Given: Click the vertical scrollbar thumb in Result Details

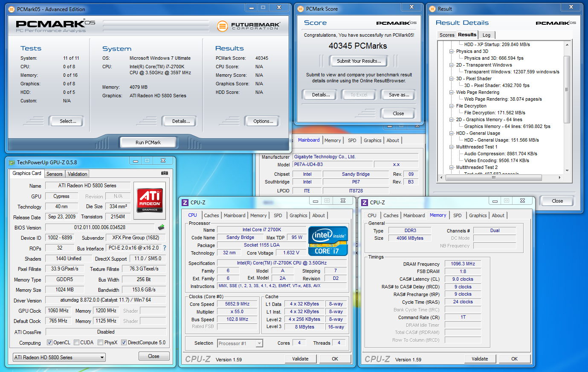Looking at the screenshot, I should click(567, 90).
